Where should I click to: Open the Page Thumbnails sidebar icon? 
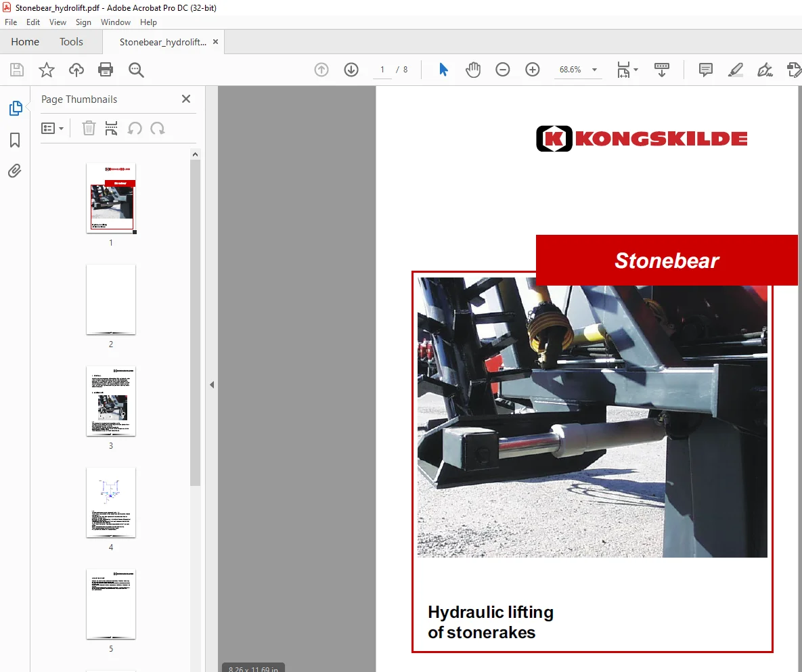pyautogui.click(x=16, y=108)
